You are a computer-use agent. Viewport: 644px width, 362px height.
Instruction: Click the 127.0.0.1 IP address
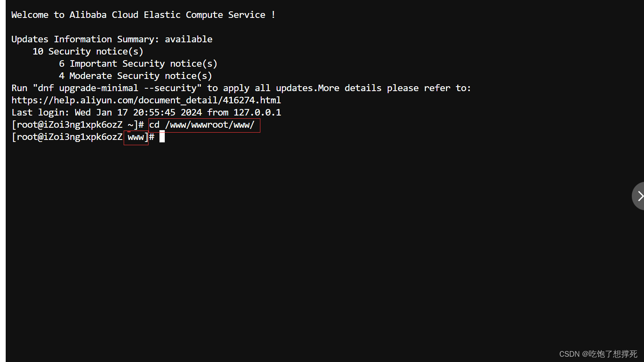tap(257, 113)
